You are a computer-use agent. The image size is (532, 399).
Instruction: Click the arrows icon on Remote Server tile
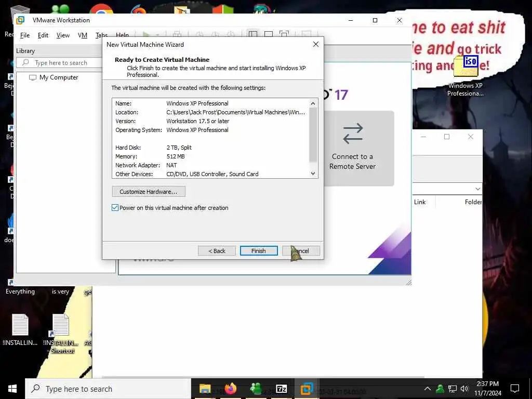353,134
